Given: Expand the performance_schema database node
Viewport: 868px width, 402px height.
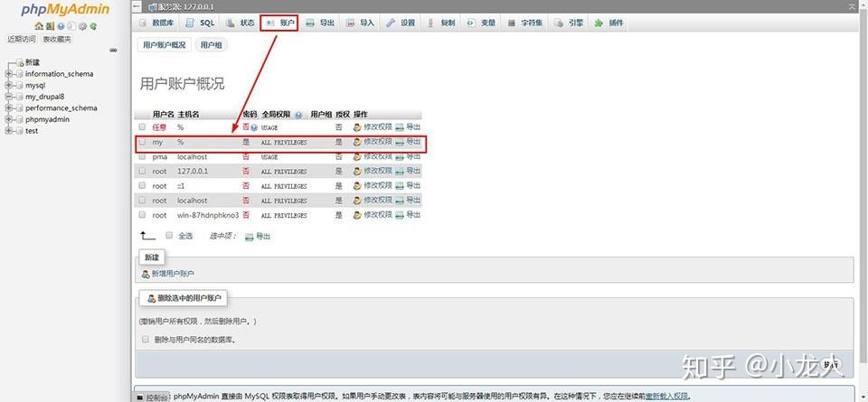Looking at the screenshot, I should 8,108.
